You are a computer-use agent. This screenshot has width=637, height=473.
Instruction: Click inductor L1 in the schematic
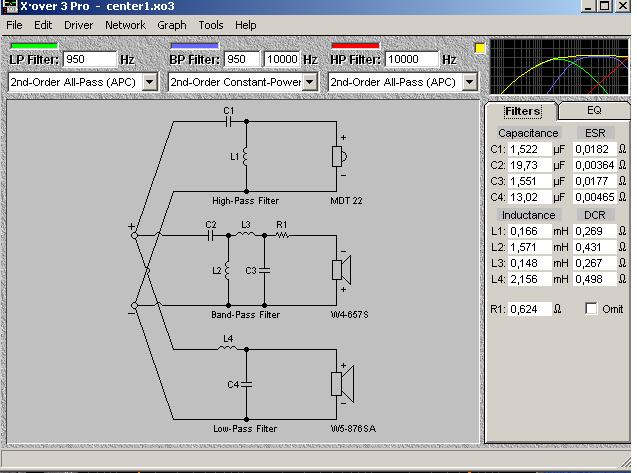[x=245, y=156]
